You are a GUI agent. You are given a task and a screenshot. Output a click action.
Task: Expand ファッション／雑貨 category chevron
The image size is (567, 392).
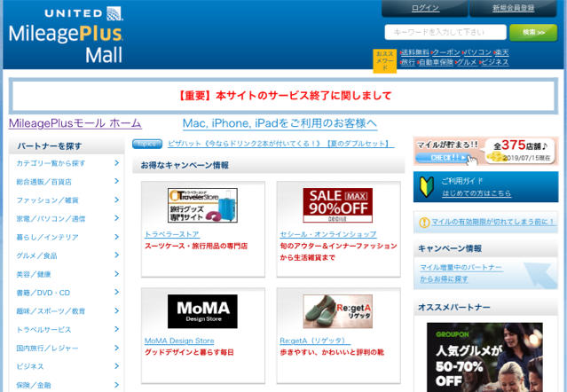116,200
